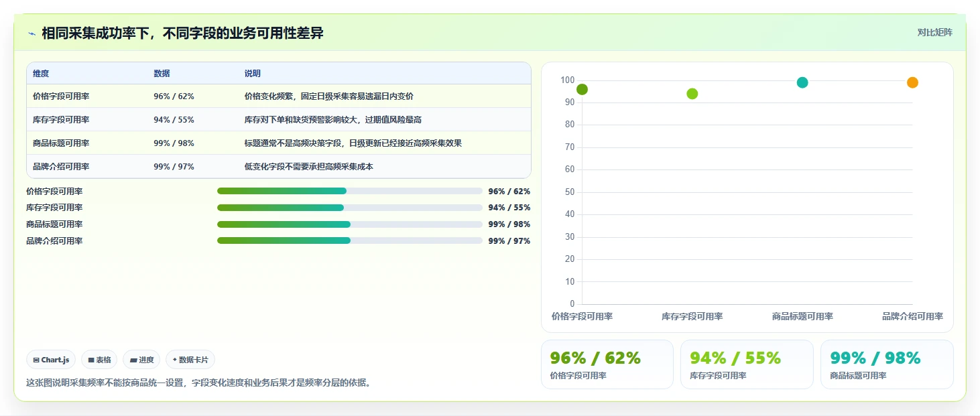This screenshot has height=416, width=980.
Task: Click the 说明 column header
Action: coord(253,74)
